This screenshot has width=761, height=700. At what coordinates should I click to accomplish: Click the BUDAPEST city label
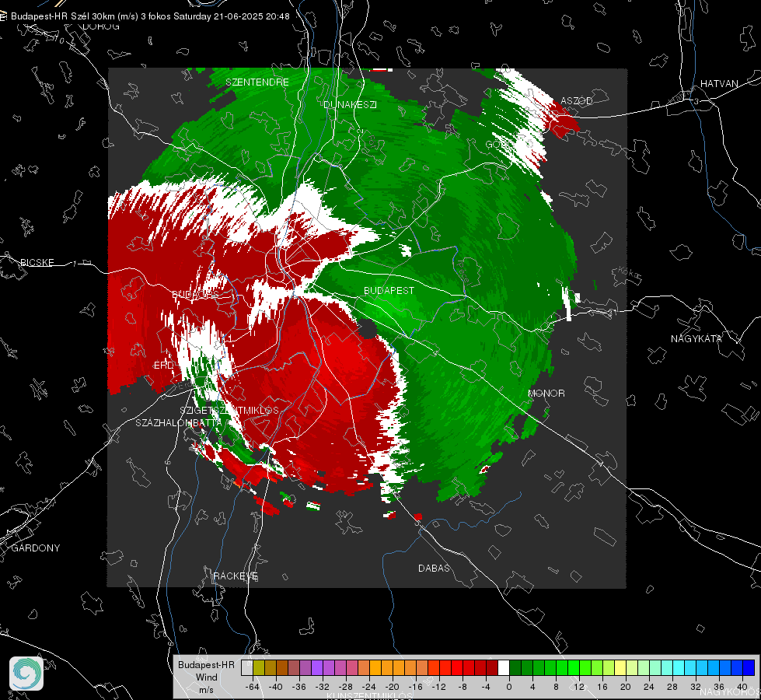[x=389, y=290]
